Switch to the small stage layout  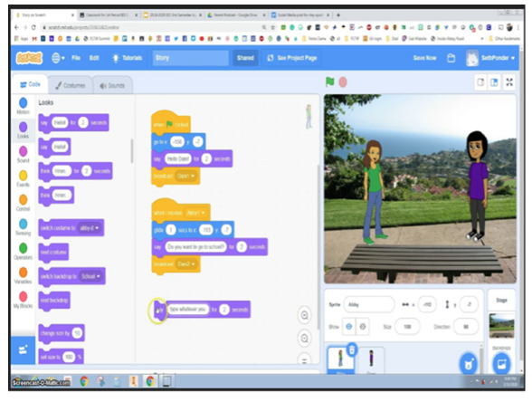pyautogui.click(x=480, y=82)
